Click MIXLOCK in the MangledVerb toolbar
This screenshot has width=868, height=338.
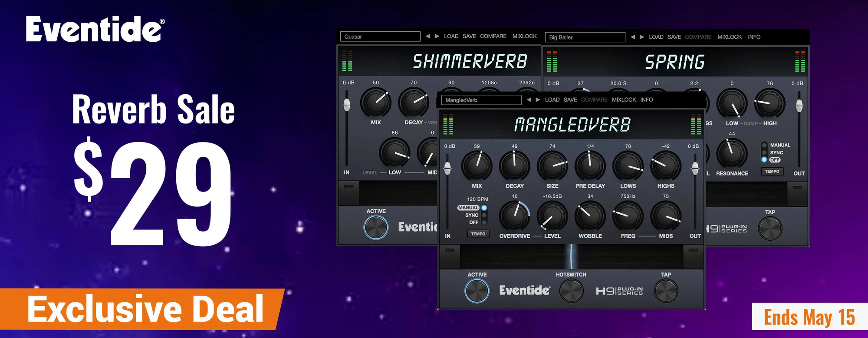624,99
